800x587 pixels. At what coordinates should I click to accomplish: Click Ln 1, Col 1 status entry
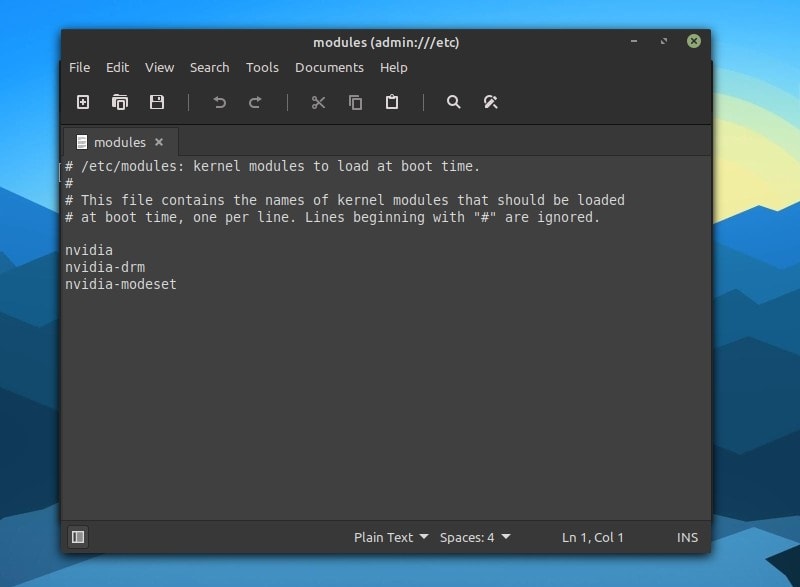tap(592, 538)
